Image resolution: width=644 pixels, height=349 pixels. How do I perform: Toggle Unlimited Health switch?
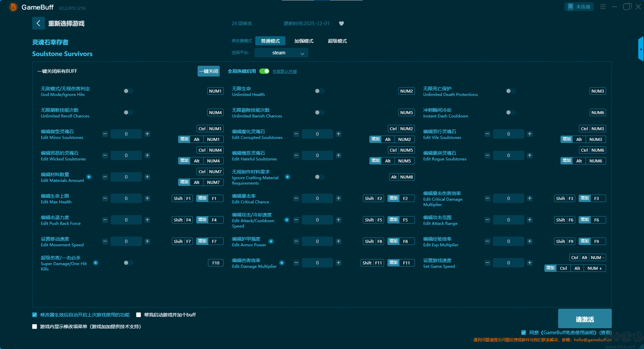coord(320,91)
